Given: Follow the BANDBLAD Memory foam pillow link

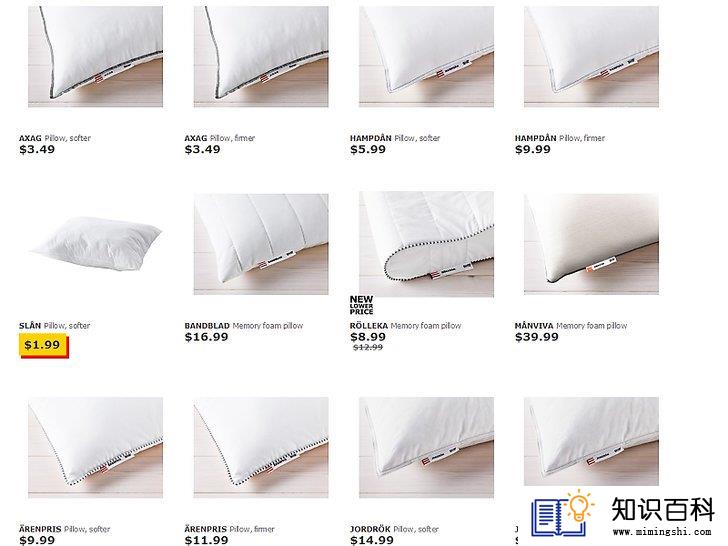Looking at the screenshot, I should [244, 325].
